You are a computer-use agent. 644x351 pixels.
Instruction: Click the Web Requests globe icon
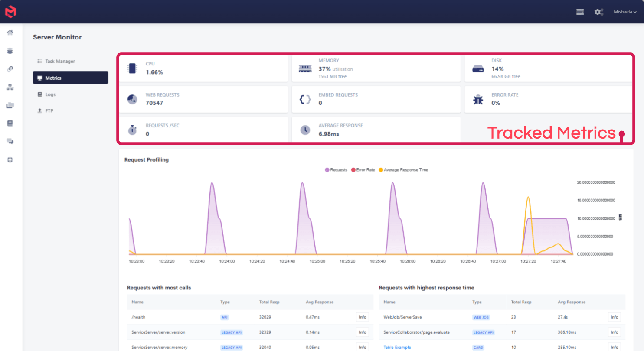[132, 99]
